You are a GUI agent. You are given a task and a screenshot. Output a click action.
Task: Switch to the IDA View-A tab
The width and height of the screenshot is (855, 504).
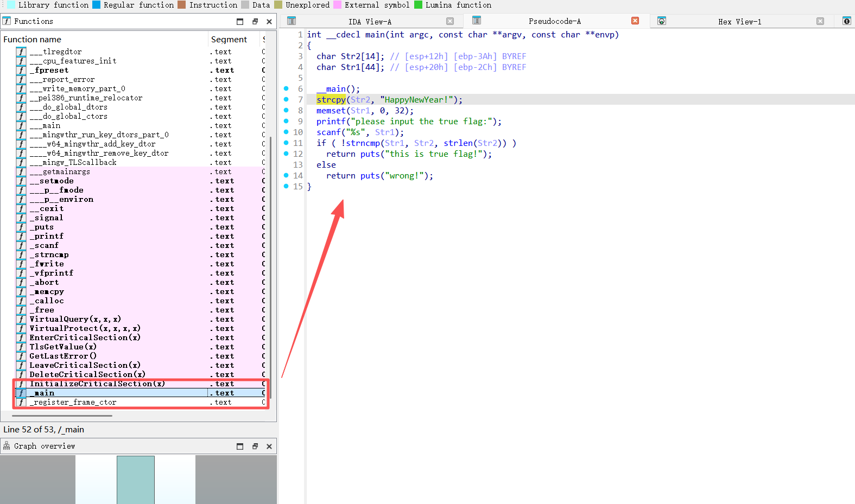point(370,22)
